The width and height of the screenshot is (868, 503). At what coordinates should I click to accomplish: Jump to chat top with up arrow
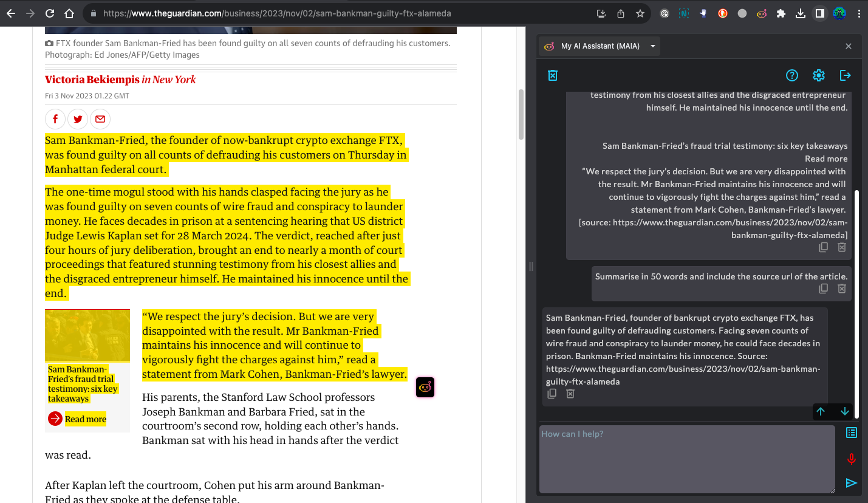coord(821,411)
